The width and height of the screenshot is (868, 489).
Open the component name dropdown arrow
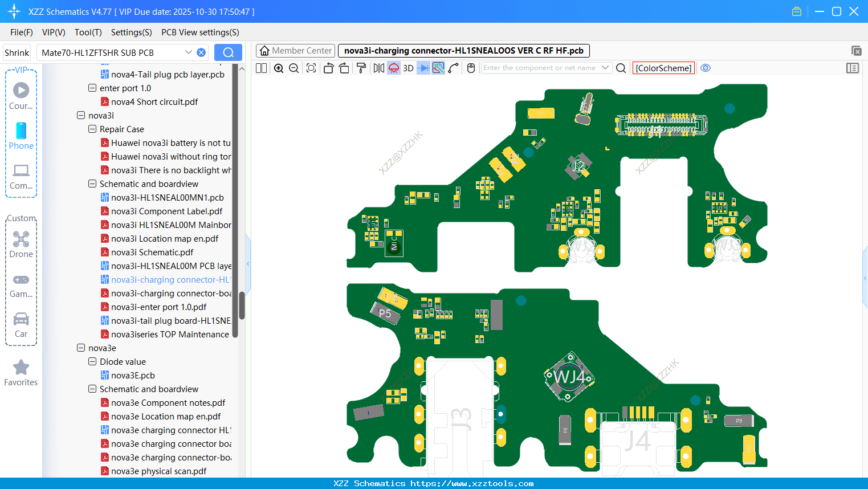tap(605, 68)
